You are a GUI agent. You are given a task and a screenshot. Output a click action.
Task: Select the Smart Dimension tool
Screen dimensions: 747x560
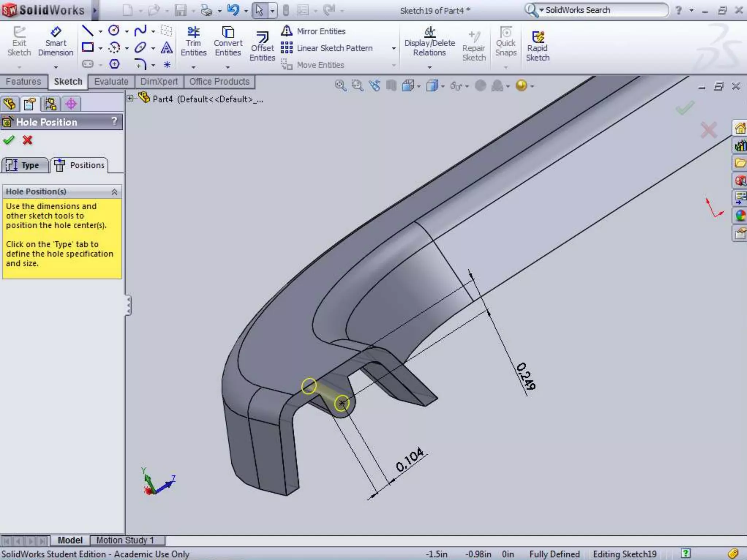coord(55,42)
